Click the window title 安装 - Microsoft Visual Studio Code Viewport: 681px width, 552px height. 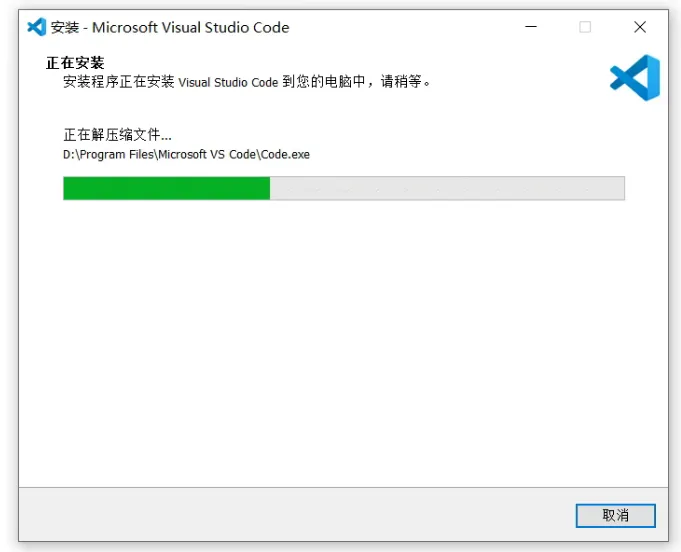(170, 27)
